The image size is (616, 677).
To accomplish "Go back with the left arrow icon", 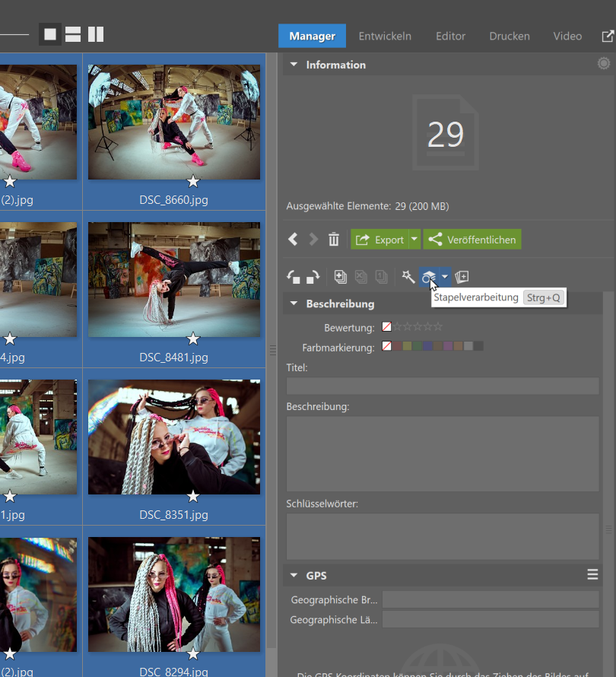I will 293,240.
